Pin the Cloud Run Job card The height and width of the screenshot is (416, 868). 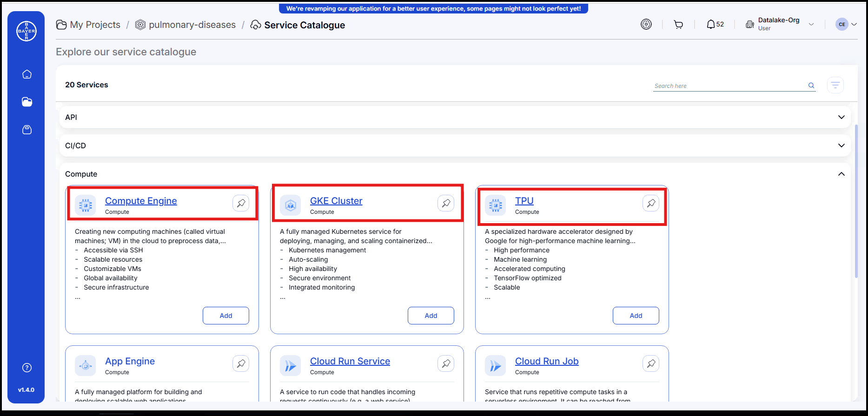point(651,363)
